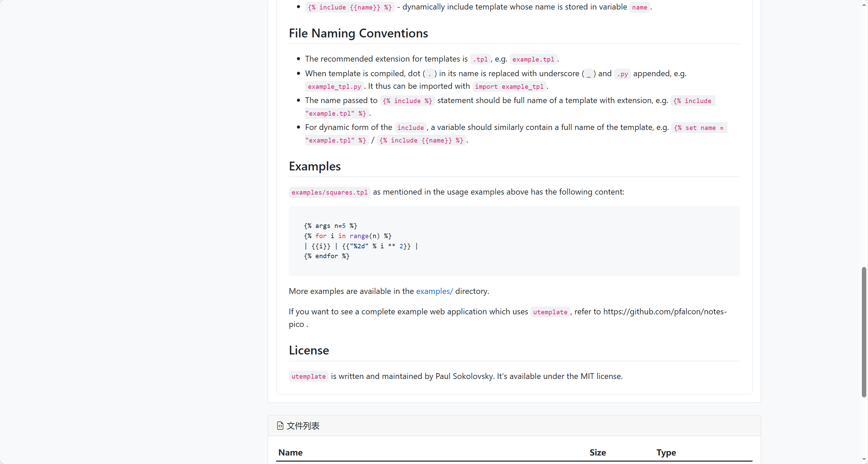Click the .tpl extension code tag
868x464 pixels.
coord(480,60)
